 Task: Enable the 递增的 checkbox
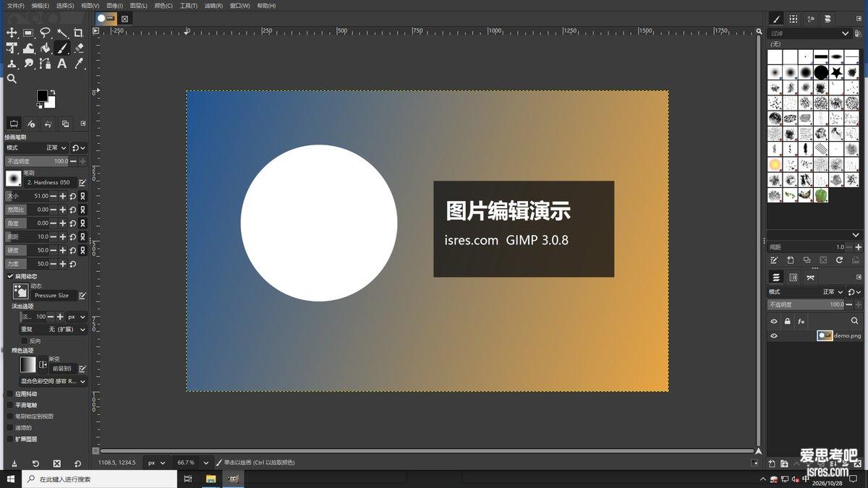pyautogui.click(x=10, y=427)
